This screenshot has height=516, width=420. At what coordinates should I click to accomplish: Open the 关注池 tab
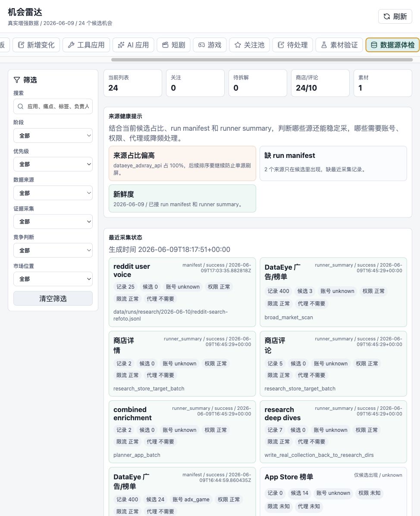point(249,45)
